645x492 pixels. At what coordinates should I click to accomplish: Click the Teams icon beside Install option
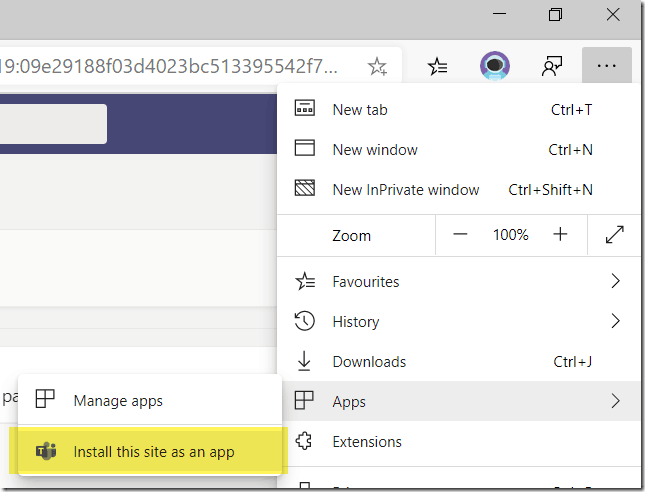point(45,452)
